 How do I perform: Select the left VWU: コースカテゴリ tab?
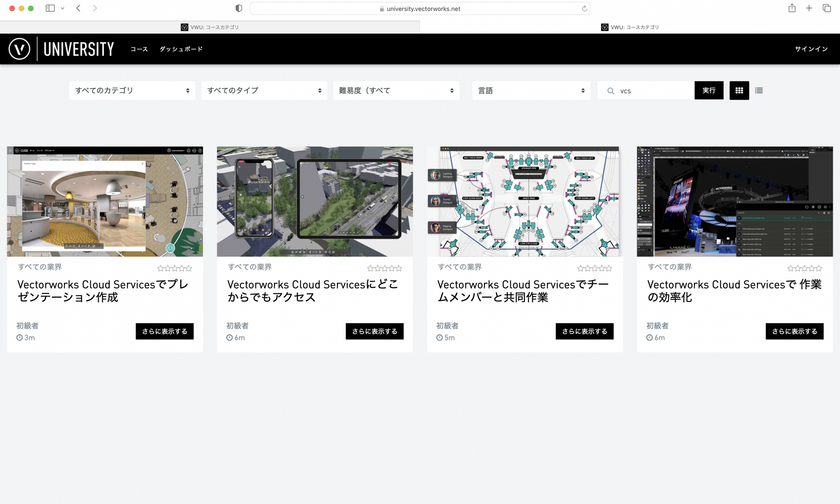point(210,27)
